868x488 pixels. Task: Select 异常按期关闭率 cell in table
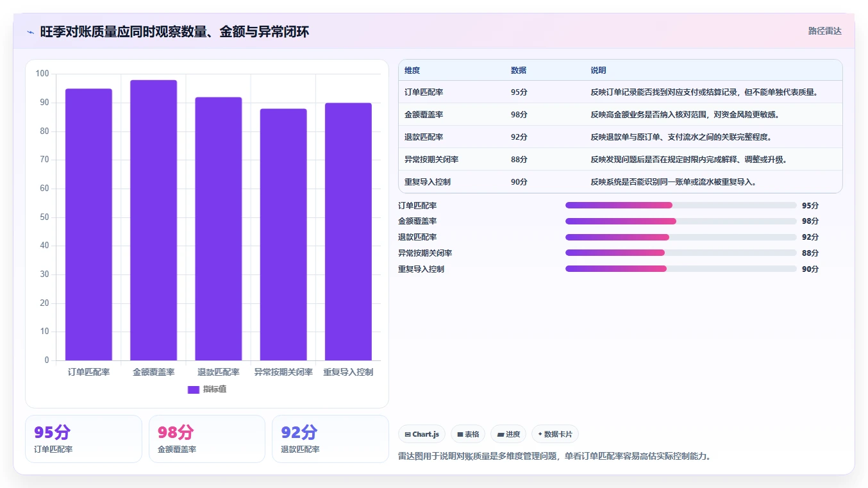(x=431, y=160)
